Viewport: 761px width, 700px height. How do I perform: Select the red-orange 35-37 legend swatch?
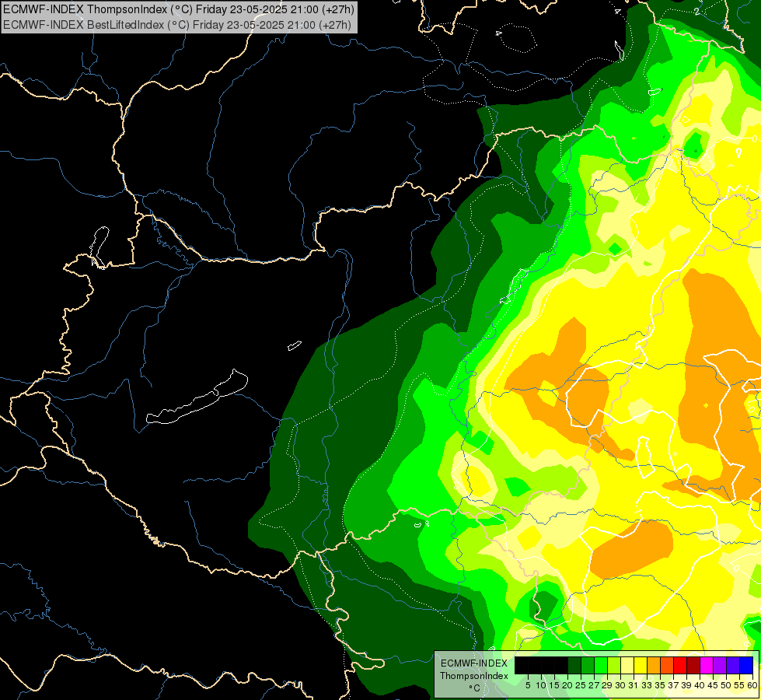(x=667, y=665)
